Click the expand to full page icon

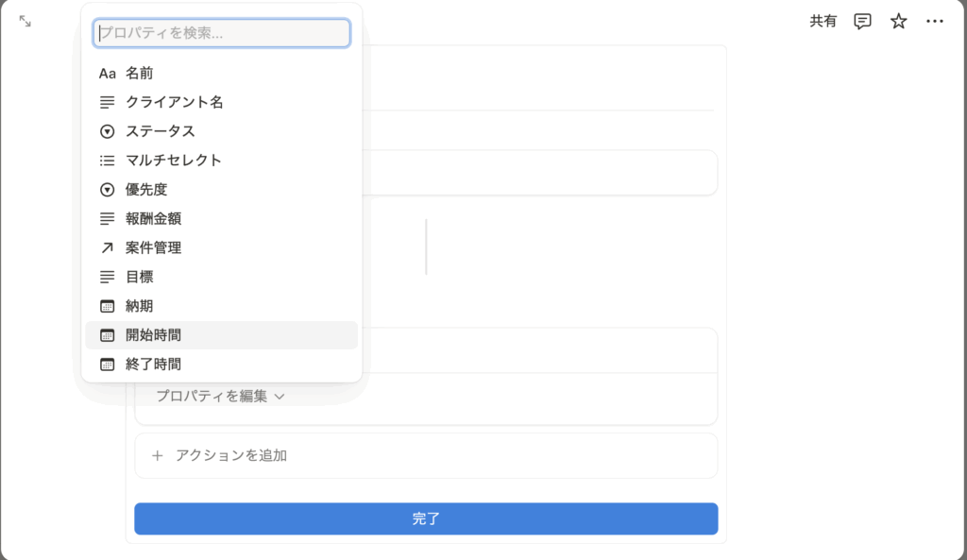pyautogui.click(x=25, y=21)
